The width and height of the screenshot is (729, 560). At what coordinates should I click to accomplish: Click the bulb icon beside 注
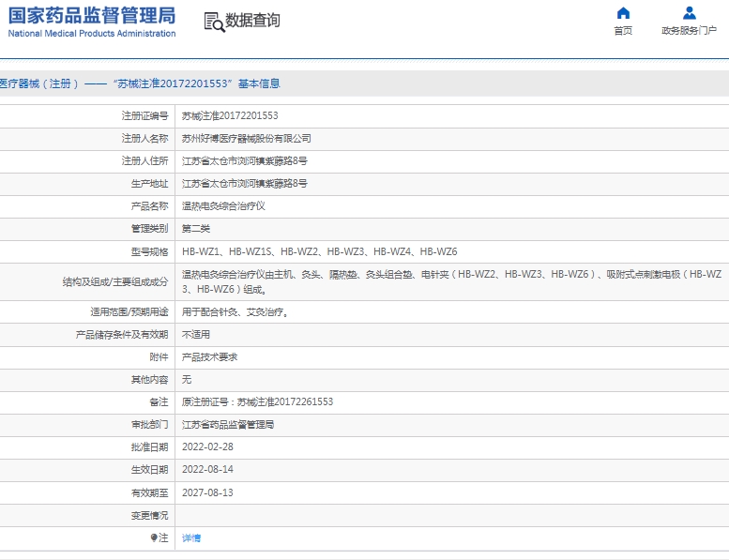tap(154, 537)
